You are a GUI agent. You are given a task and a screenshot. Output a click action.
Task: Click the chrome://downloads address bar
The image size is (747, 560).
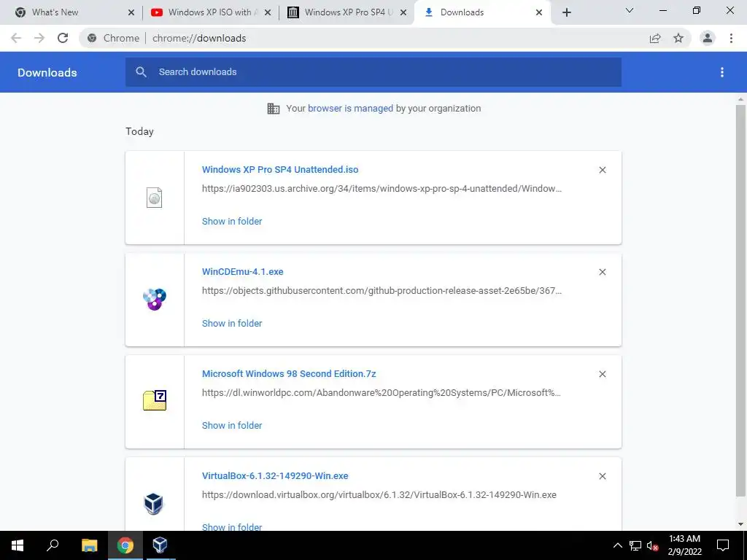click(x=199, y=38)
